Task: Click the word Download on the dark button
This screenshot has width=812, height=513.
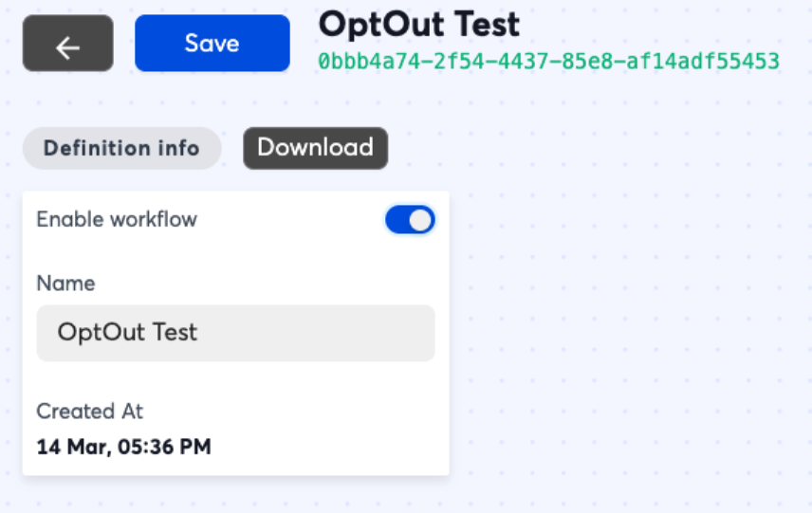Action: coord(315,149)
